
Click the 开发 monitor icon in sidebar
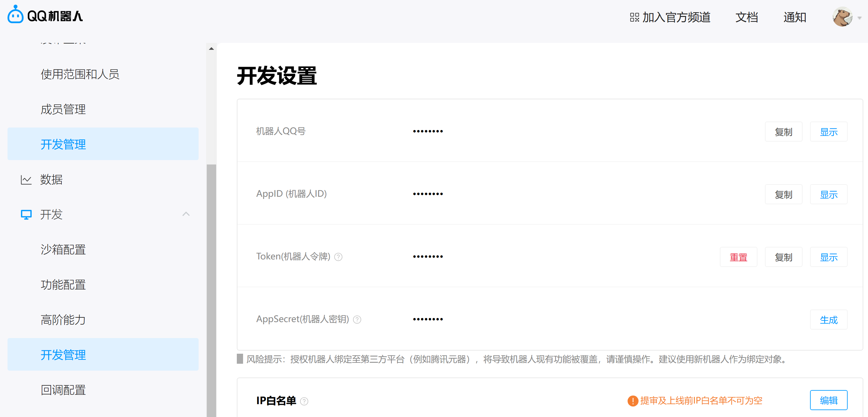(x=26, y=214)
